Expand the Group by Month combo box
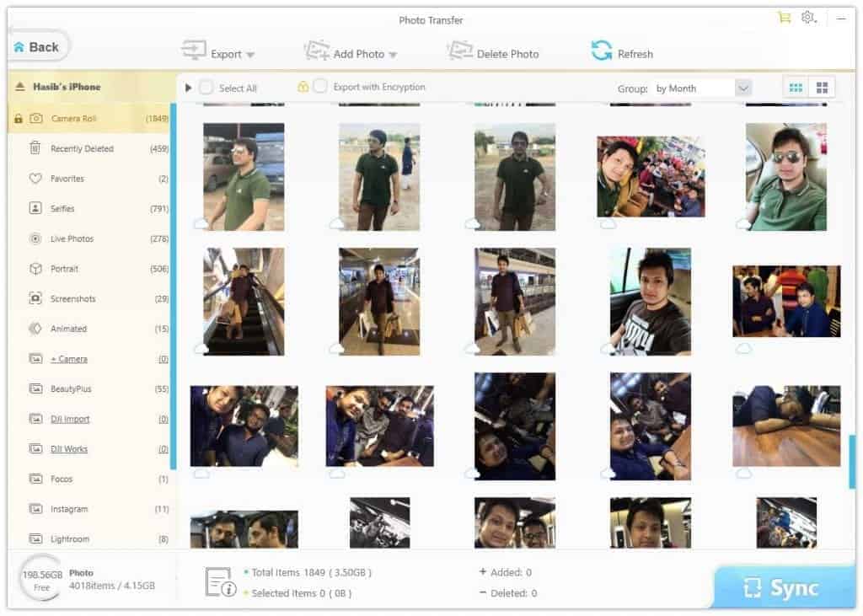Viewport: 863px width, 616px height. (742, 88)
